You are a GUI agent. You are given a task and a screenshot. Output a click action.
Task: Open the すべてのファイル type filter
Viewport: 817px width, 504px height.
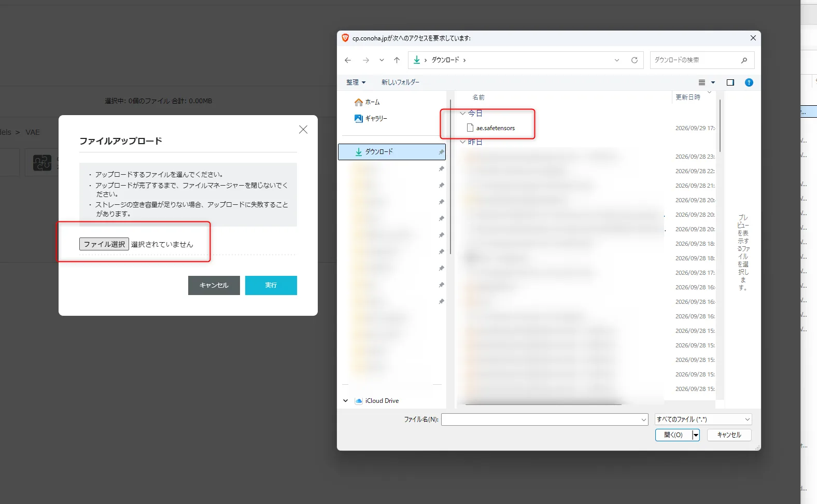tap(703, 419)
